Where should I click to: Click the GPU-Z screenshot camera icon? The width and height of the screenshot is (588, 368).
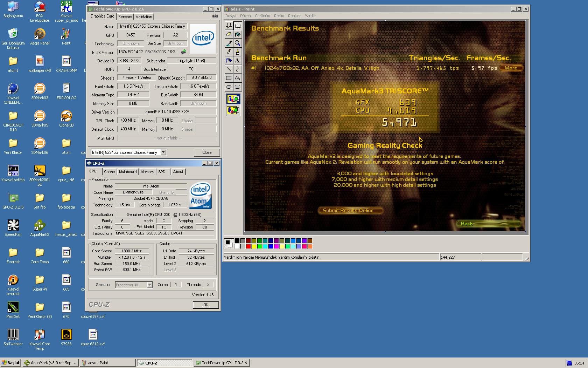click(216, 16)
